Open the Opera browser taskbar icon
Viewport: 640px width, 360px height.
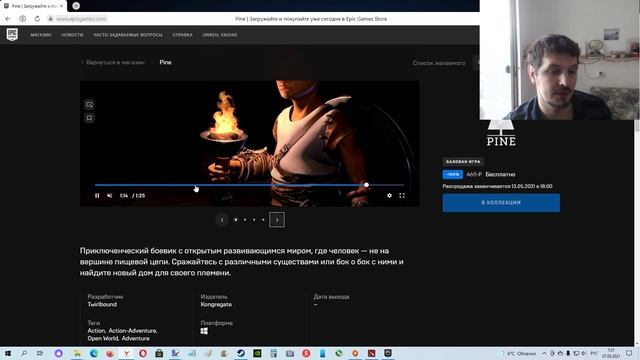(x=143, y=353)
